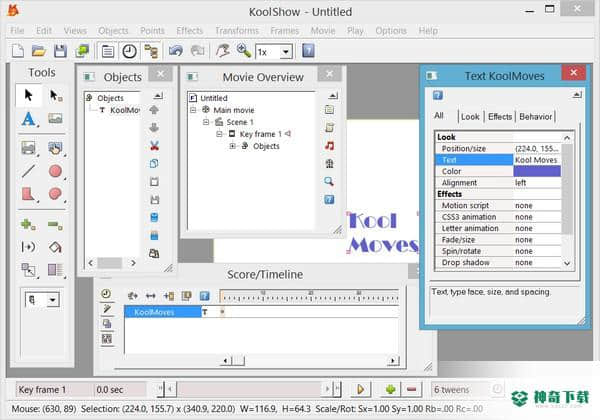Select the paint bucket fill tool
The image size is (600, 420).
pyautogui.click(x=55, y=247)
